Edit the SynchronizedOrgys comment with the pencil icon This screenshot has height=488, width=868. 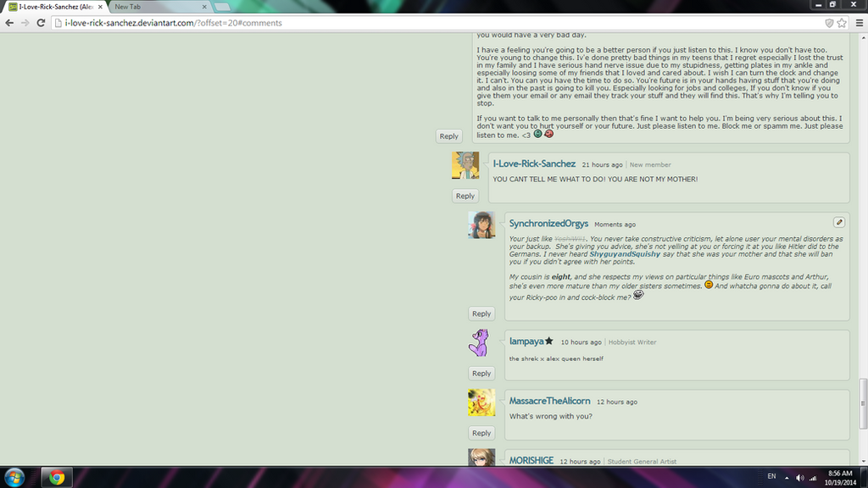click(x=839, y=222)
